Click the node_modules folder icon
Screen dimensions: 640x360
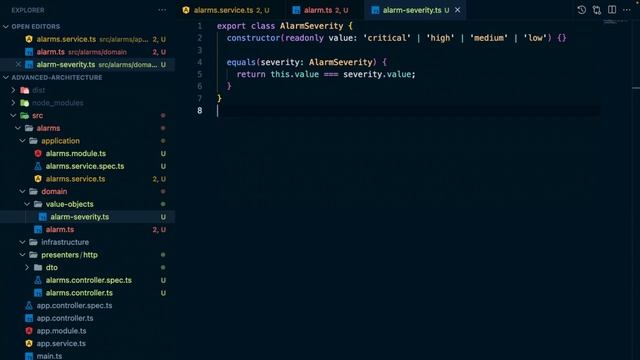(x=24, y=103)
